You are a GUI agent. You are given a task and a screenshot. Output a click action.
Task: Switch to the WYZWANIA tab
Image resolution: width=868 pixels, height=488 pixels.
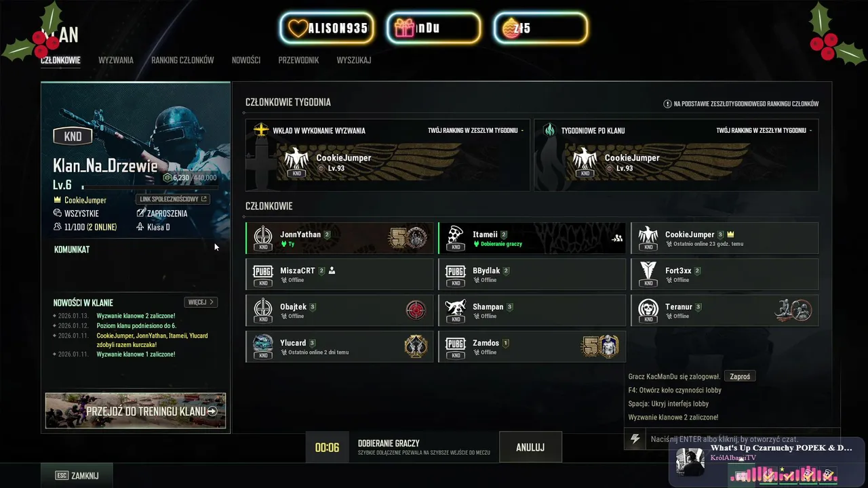click(116, 60)
